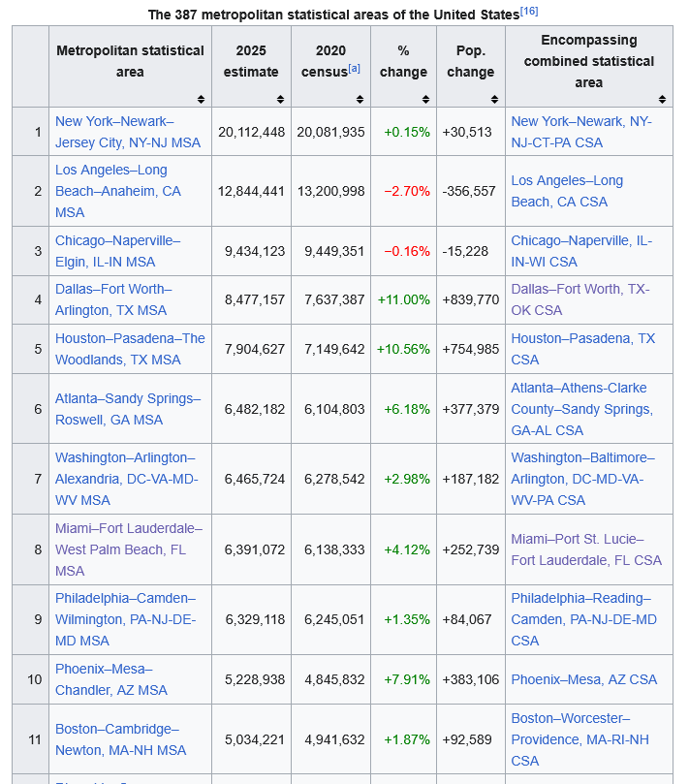The image size is (689, 784).
Task: Click the +11.00% change value
Action: tap(403, 299)
